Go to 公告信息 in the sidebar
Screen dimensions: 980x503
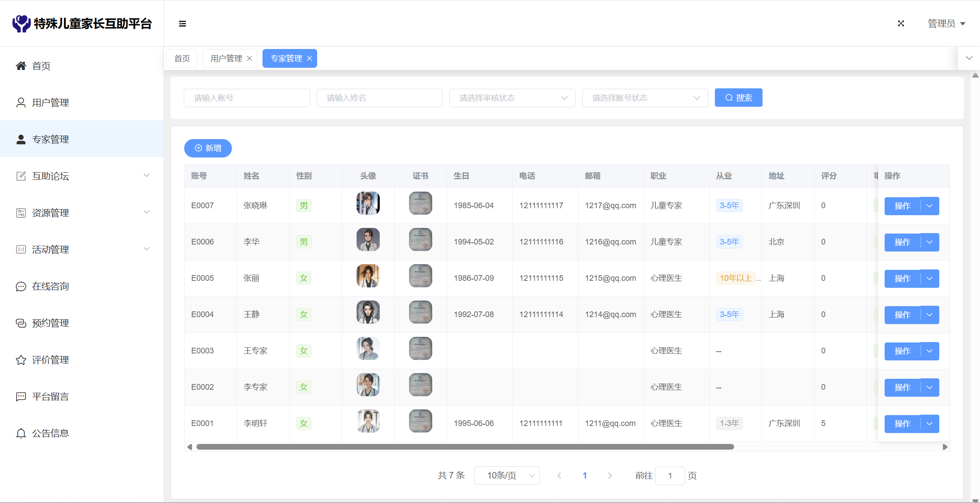coord(50,433)
